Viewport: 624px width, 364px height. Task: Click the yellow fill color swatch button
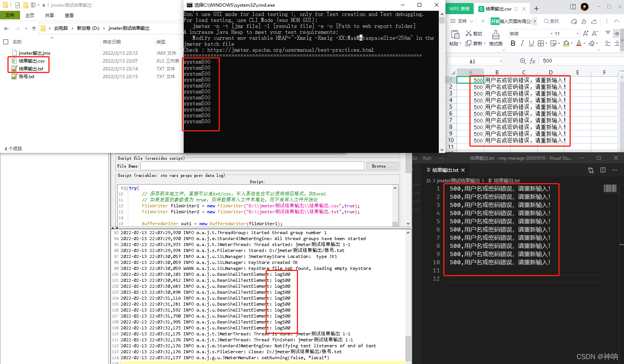566,44
